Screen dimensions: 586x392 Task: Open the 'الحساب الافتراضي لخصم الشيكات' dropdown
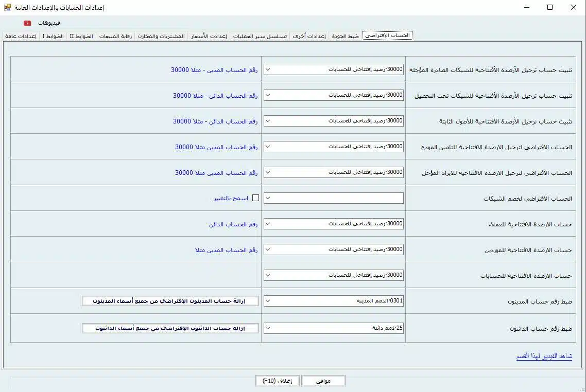(333, 198)
